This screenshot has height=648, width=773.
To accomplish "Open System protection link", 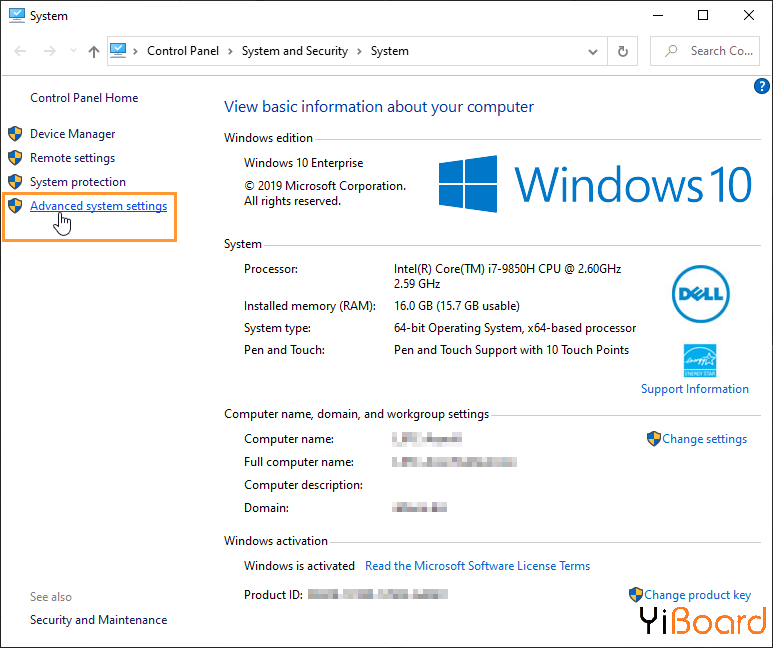I will (78, 182).
